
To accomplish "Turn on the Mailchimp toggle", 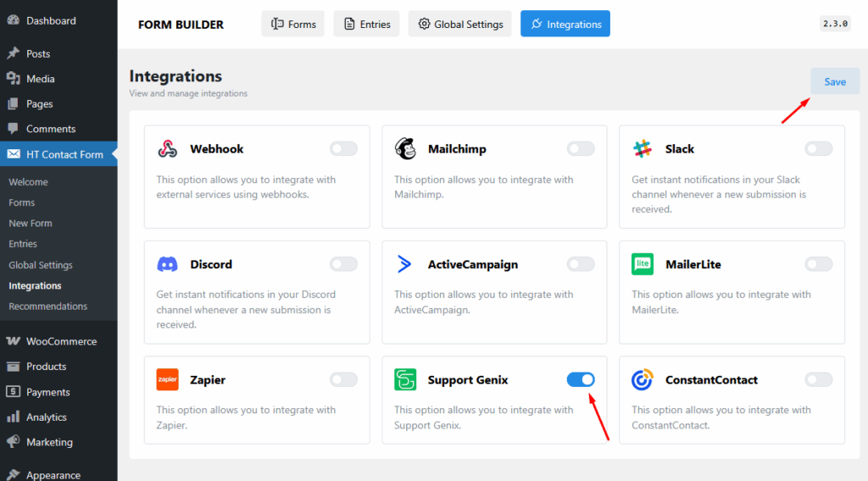I will click(581, 149).
